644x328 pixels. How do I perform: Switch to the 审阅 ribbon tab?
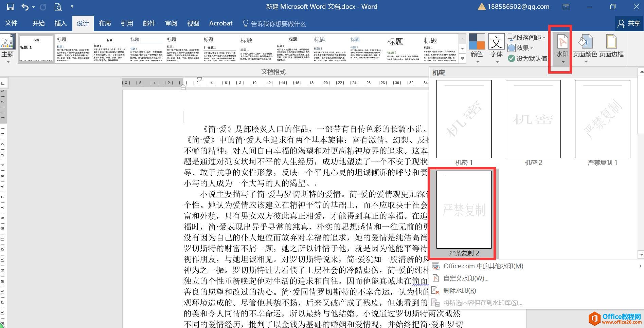pos(171,23)
